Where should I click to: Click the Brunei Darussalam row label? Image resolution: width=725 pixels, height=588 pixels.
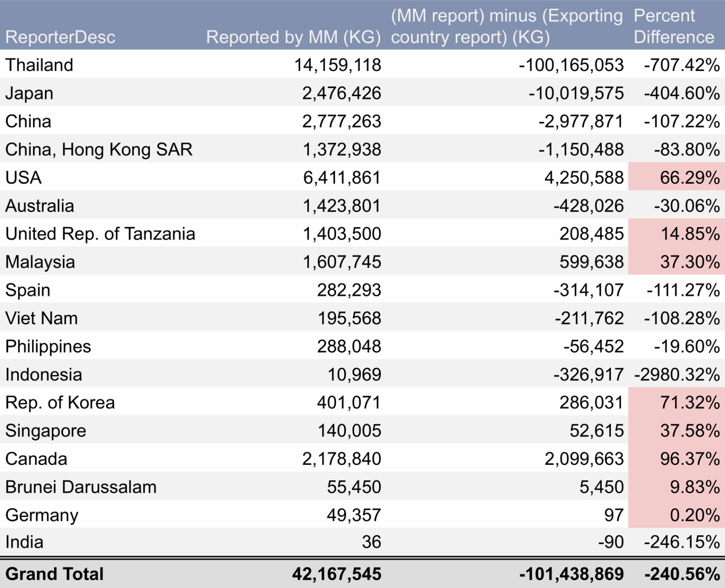click(81, 487)
